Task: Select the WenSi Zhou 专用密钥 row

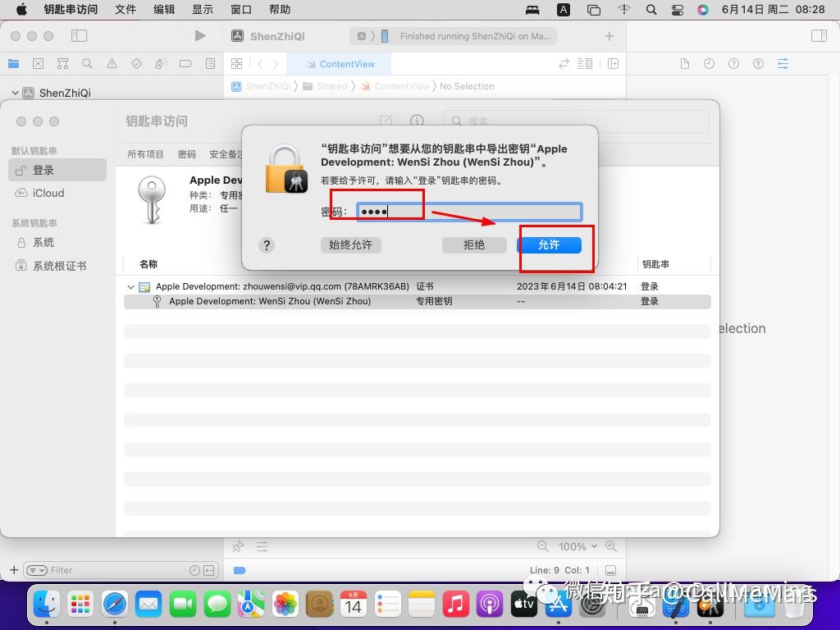Action: (418, 301)
